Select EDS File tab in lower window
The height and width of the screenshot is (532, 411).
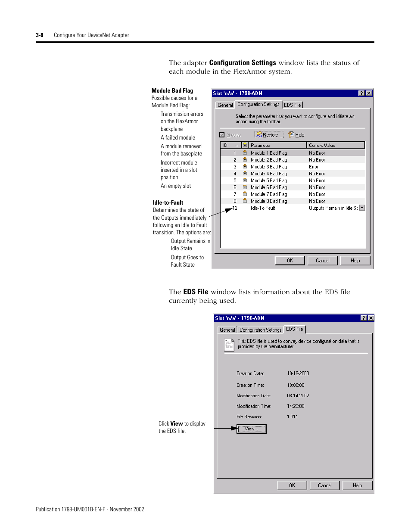[x=295, y=329]
